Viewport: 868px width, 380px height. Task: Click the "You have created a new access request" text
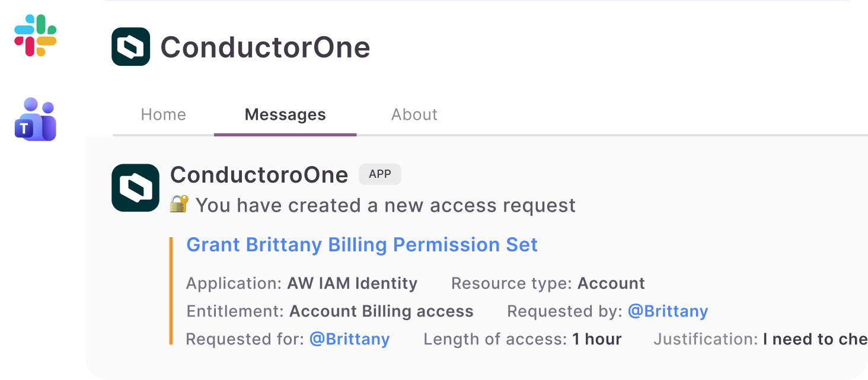(x=385, y=205)
